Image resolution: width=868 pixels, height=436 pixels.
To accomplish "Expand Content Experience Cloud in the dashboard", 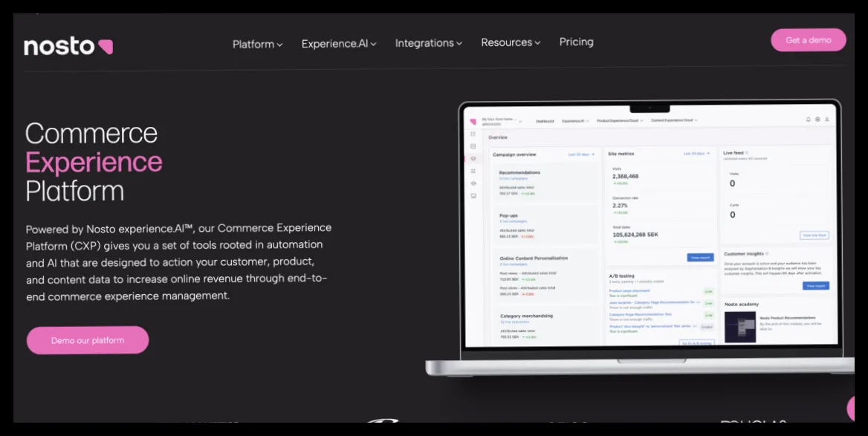I will [674, 120].
